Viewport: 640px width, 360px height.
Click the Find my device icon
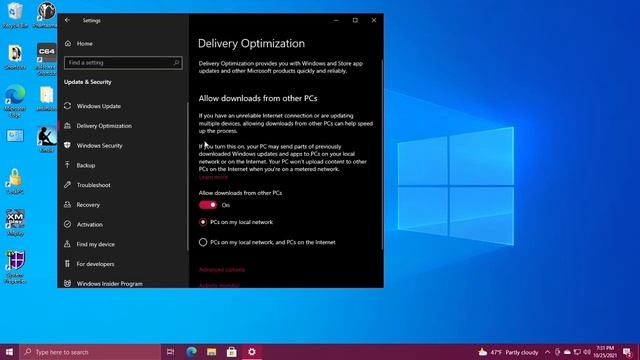tap(67, 244)
